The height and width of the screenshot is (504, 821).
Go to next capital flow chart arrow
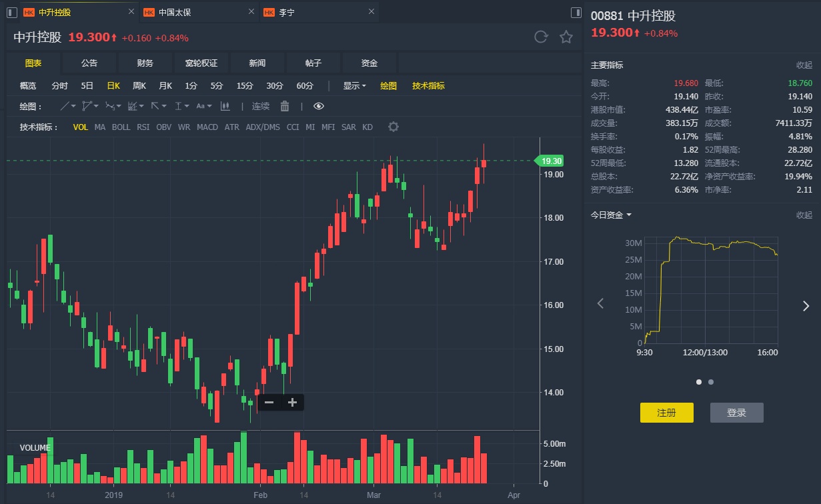(x=805, y=305)
